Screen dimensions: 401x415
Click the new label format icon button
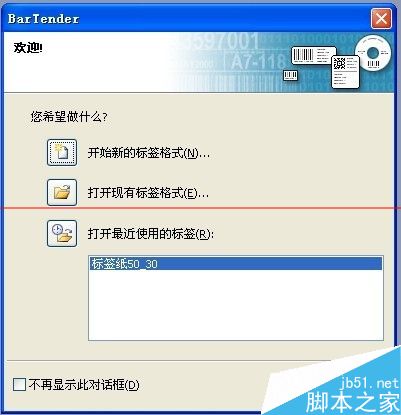pos(62,153)
